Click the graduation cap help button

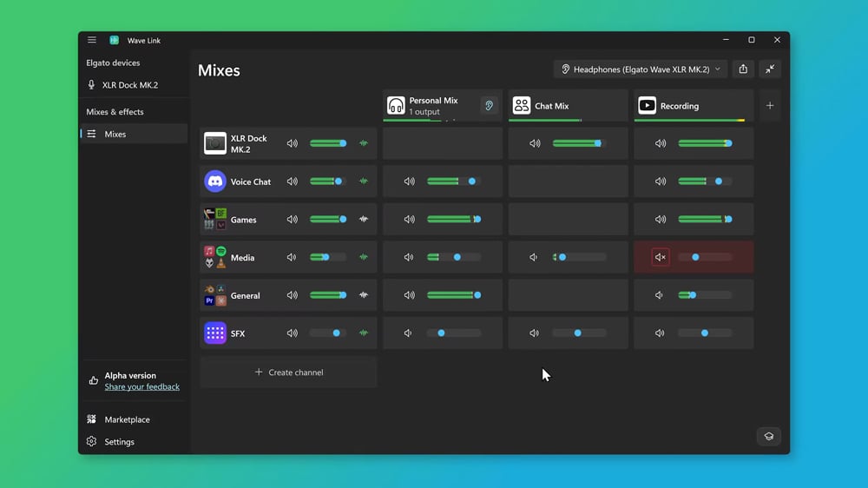tap(769, 437)
